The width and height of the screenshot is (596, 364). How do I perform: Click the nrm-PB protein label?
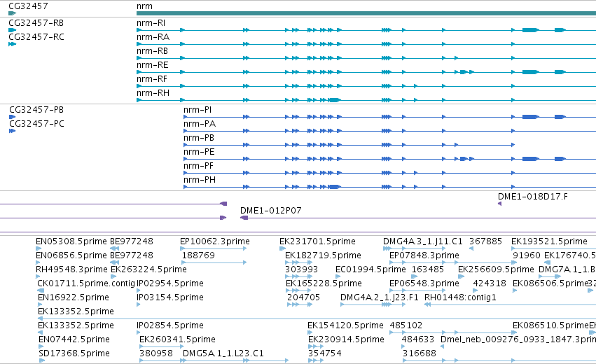pos(198,138)
